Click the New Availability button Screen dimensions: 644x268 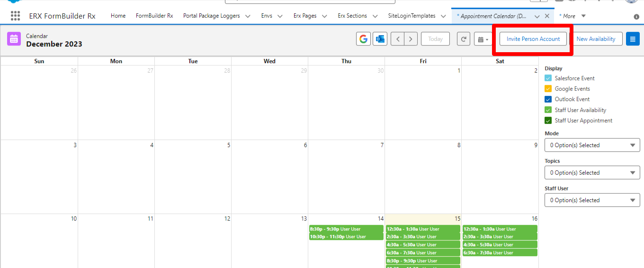click(x=596, y=39)
